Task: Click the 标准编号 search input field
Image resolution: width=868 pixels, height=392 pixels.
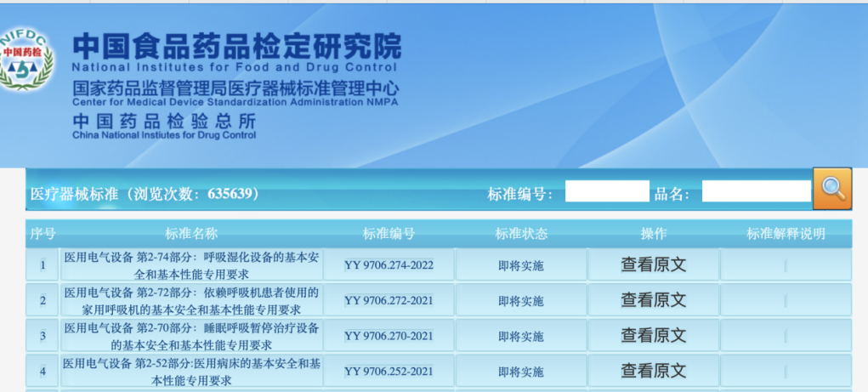Action: point(606,191)
